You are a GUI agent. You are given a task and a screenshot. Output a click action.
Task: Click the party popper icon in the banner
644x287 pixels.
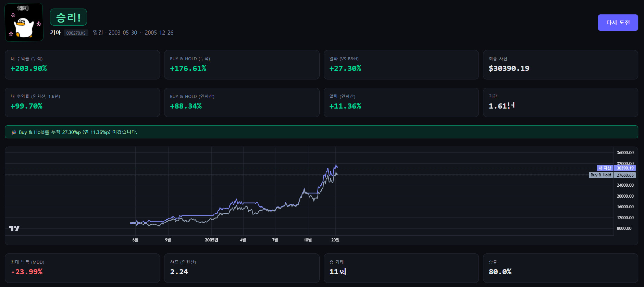[x=14, y=132]
